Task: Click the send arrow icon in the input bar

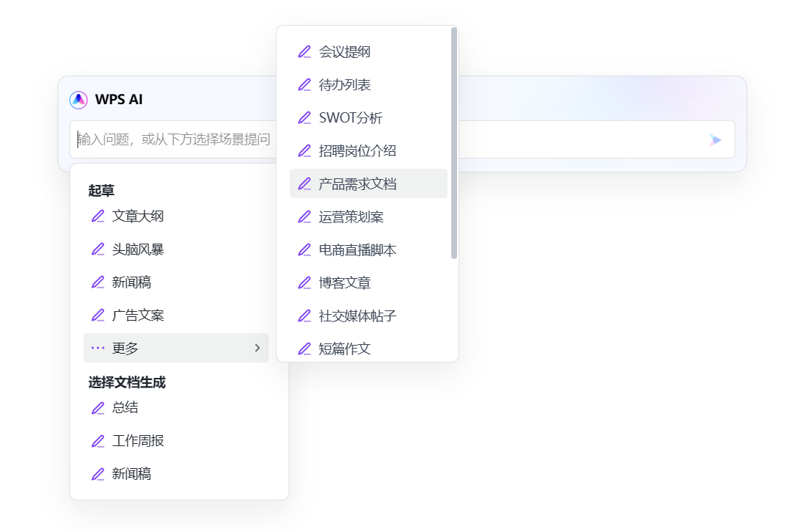Action: (x=714, y=139)
